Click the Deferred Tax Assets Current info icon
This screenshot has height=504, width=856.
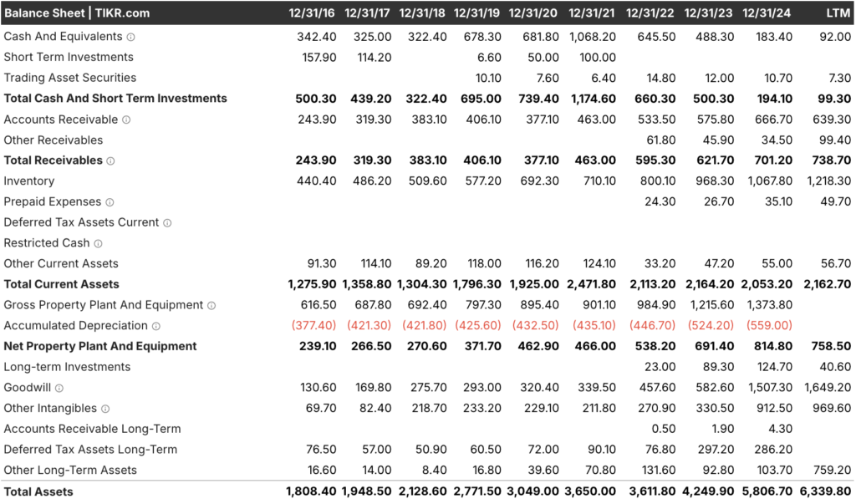click(x=167, y=223)
